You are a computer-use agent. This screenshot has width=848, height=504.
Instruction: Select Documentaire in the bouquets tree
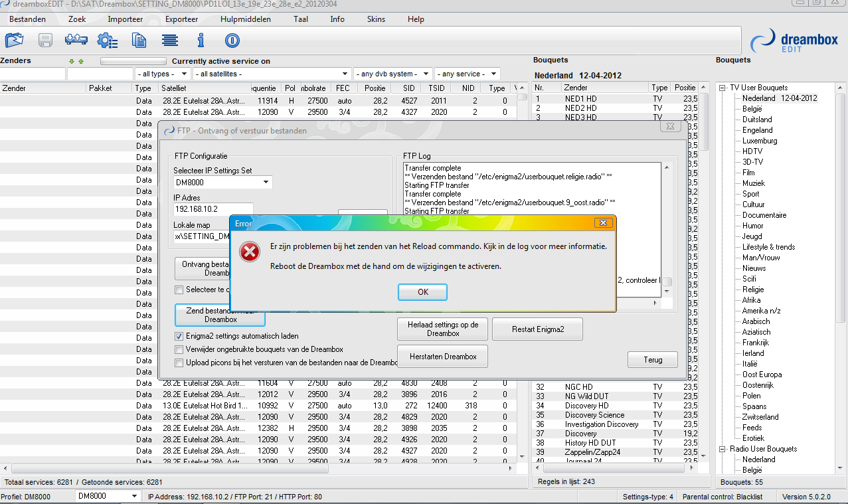[764, 215]
